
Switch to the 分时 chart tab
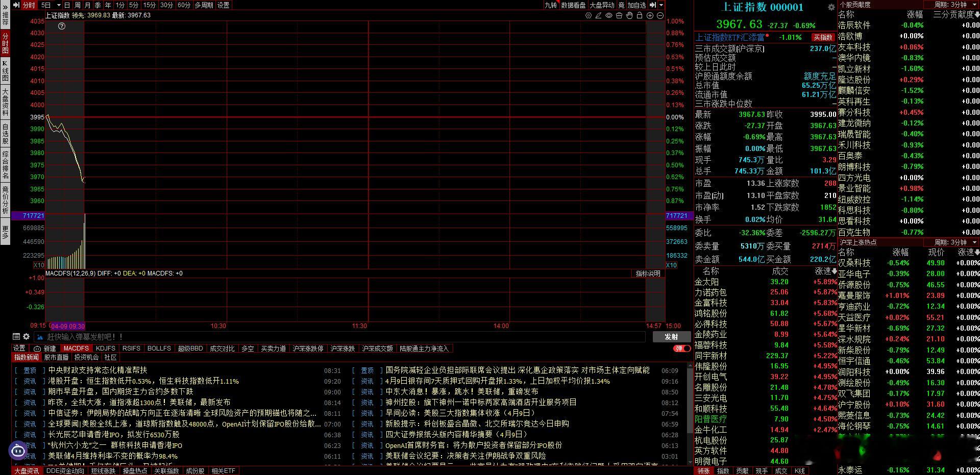29,5
